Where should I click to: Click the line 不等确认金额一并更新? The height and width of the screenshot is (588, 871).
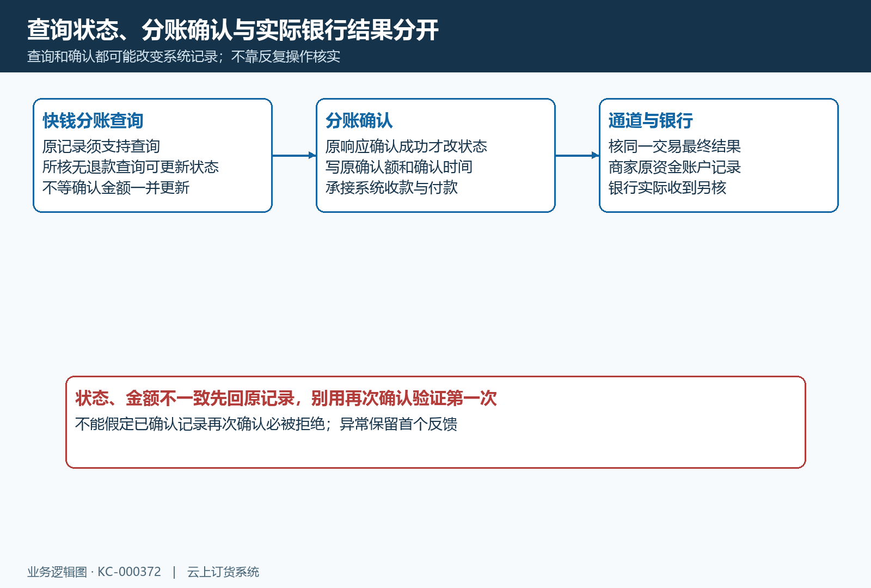click(116, 188)
